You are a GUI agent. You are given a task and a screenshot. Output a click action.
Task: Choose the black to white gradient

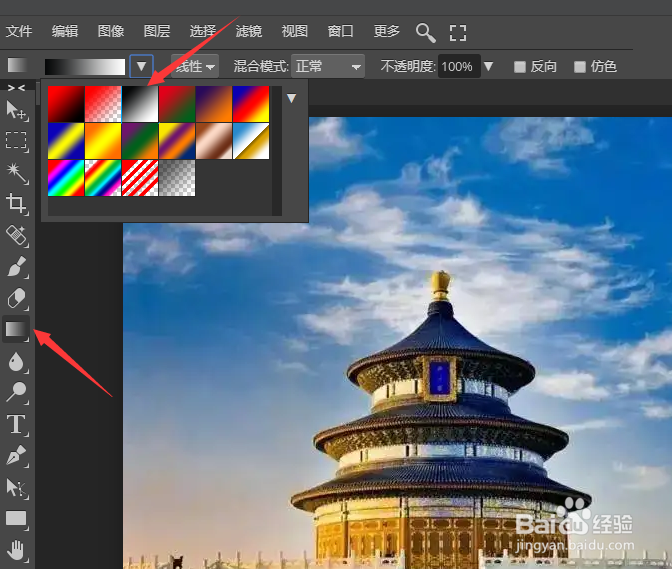click(x=140, y=104)
